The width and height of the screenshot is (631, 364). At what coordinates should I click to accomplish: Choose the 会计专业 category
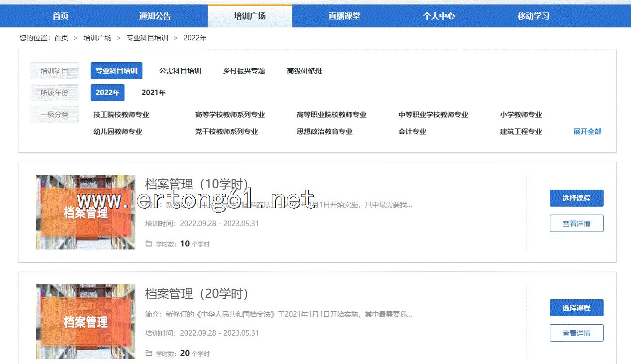coord(412,131)
